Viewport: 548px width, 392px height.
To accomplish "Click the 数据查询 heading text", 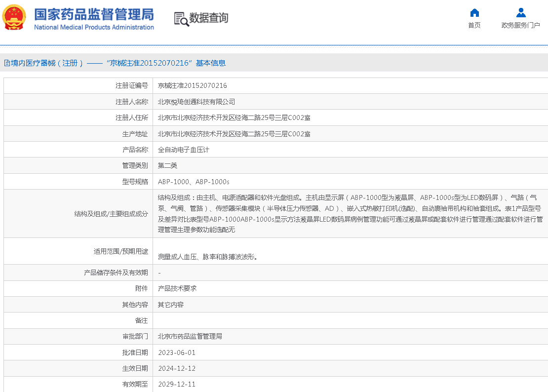I will click(x=209, y=18).
